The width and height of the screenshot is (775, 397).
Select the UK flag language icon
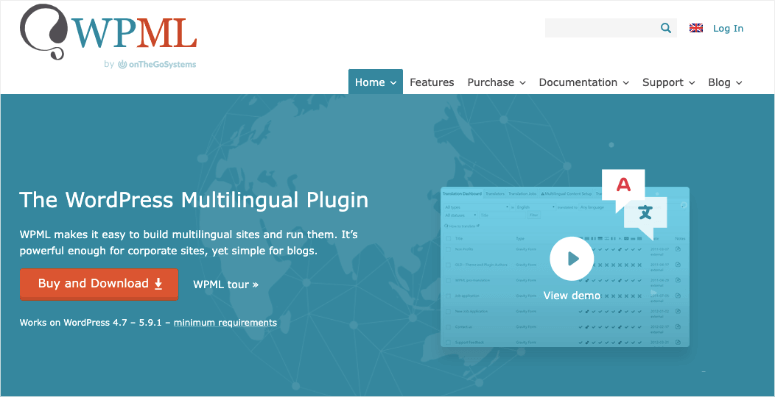[x=696, y=28]
